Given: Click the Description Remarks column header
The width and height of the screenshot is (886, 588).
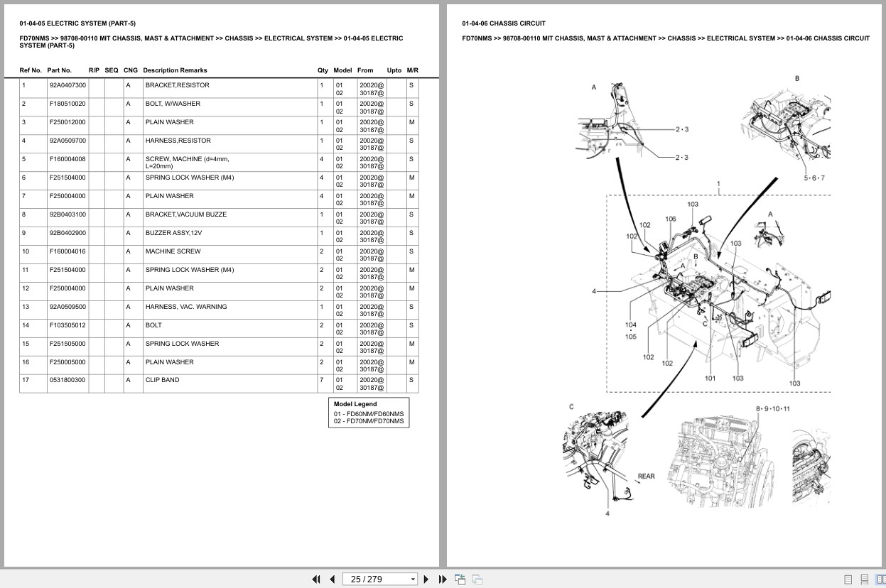Looking at the screenshot, I should pos(175,70).
